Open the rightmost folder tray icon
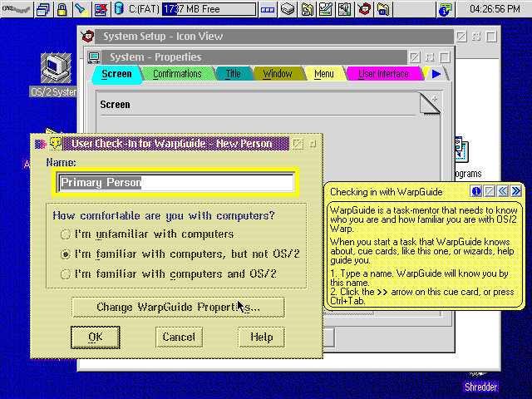The image size is (532, 399). 383,9
